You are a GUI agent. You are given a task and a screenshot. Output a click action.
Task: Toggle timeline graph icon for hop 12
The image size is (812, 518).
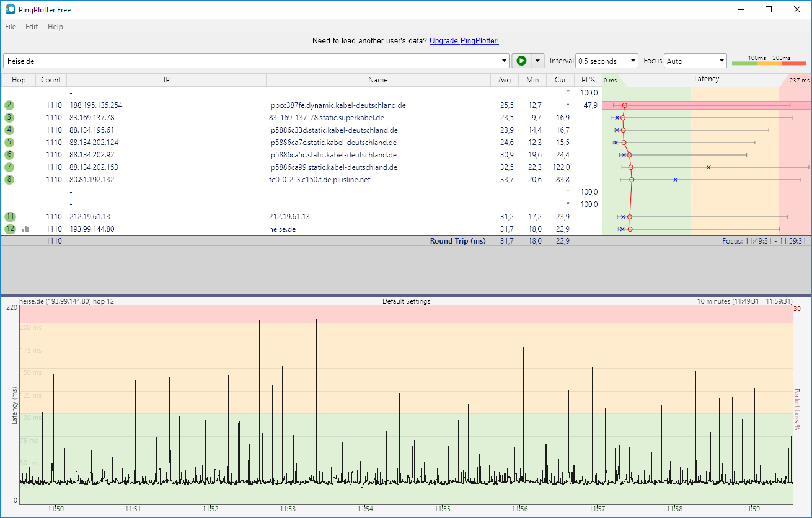point(26,229)
